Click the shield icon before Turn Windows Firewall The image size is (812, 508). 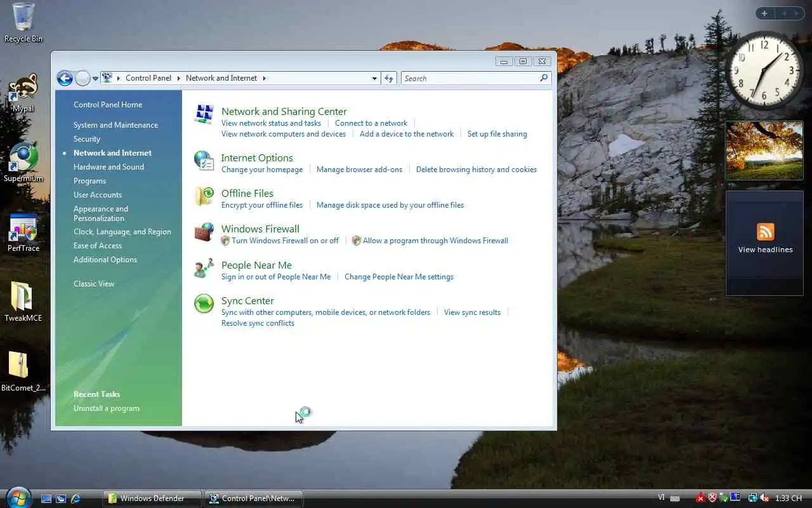225,241
